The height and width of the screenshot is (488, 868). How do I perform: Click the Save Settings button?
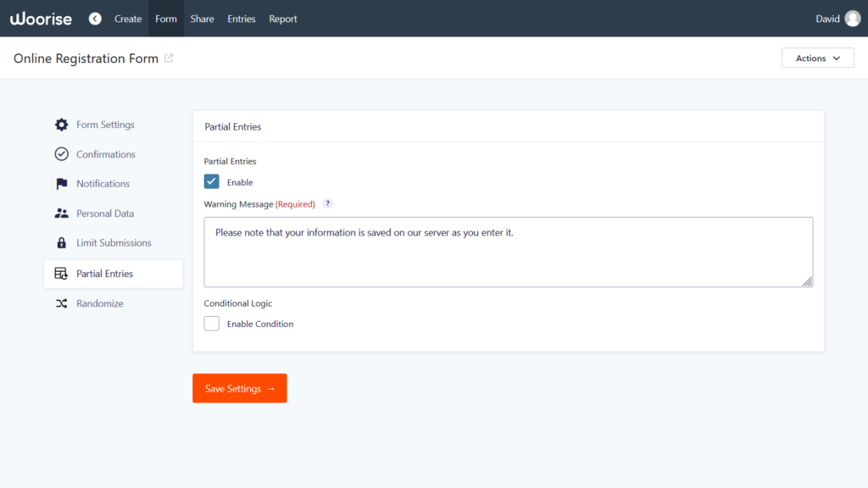239,388
